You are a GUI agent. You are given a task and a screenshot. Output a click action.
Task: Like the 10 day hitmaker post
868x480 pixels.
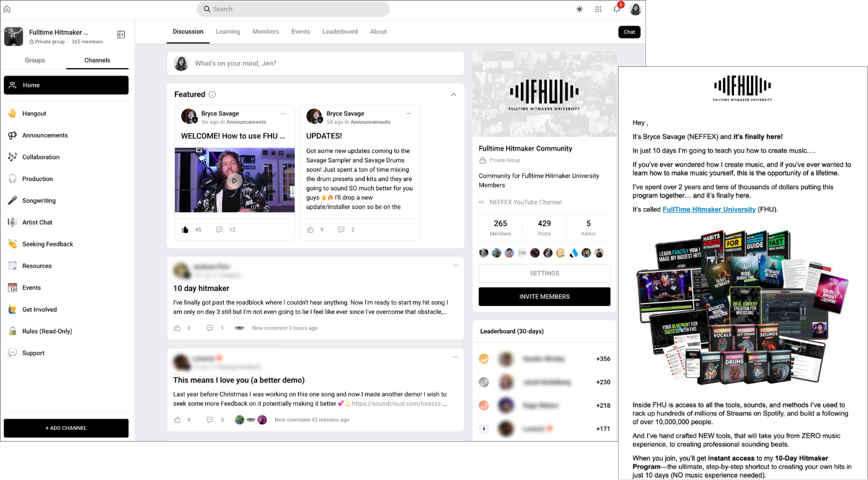(x=177, y=328)
